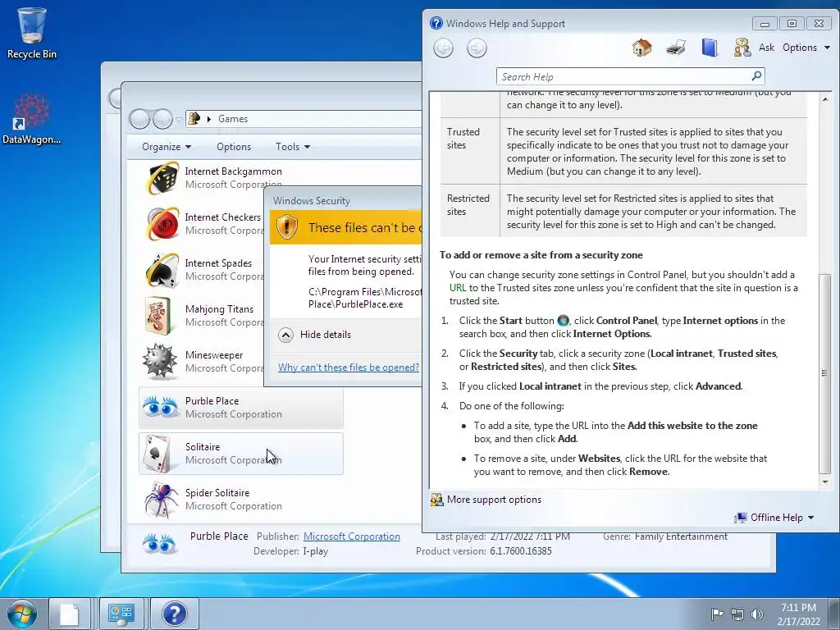Click the clock showing 7:11 PM
This screenshot has width=840, height=630.
[798, 608]
